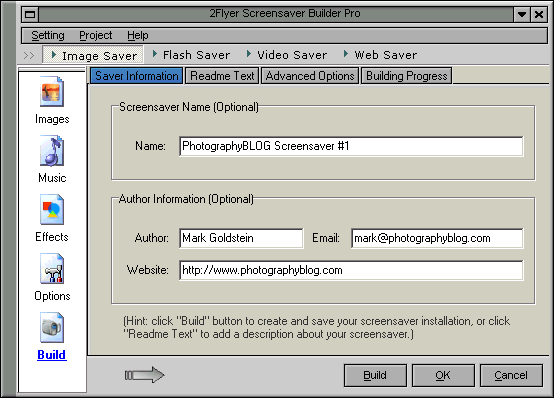Open the Build camera icon in sidebar

[52, 328]
